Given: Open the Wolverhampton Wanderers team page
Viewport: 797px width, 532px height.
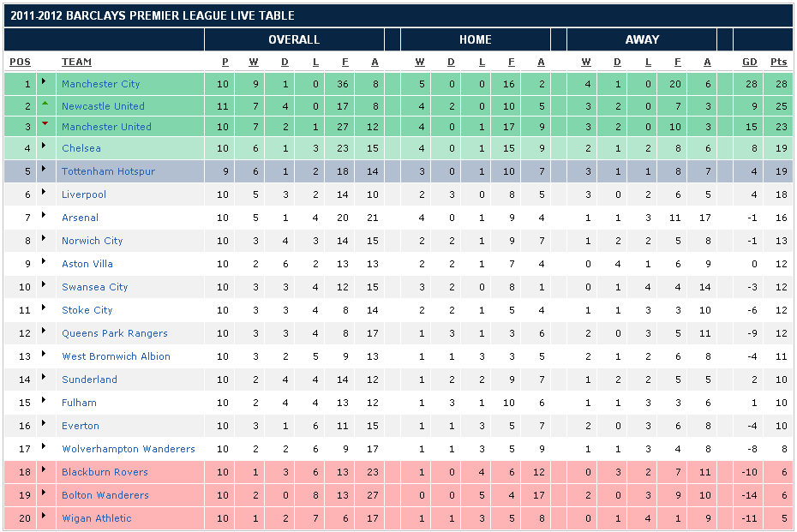Looking at the screenshot, I should pos(128,449).
